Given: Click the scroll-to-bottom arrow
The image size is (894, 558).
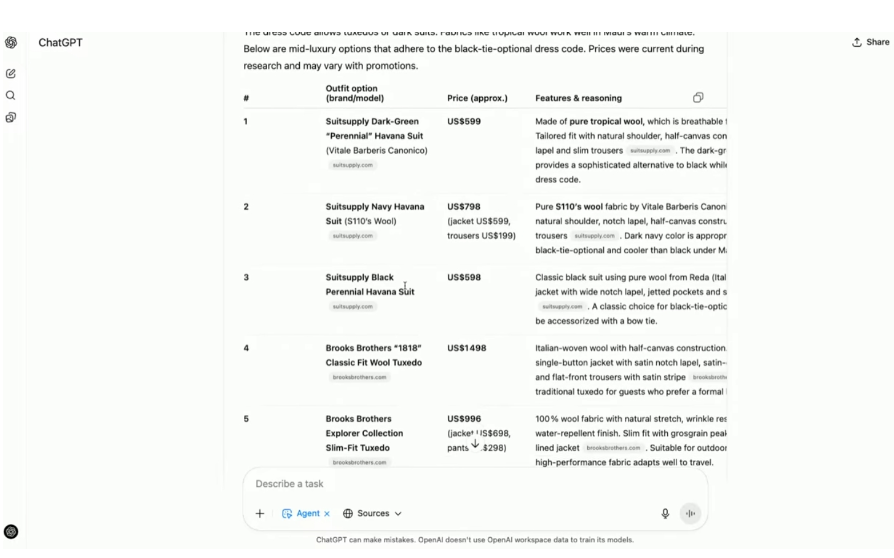Looking at the screenshot, I should [x=475, y=442].
